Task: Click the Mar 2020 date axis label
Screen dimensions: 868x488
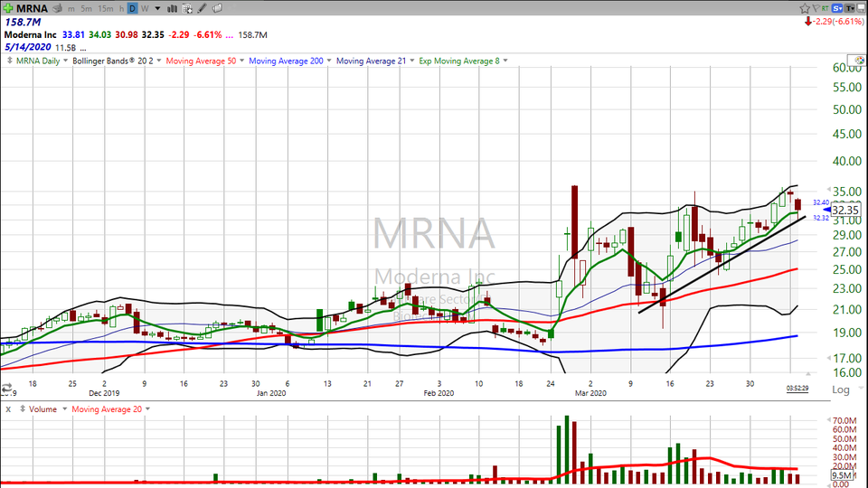Action: point(590,393)
